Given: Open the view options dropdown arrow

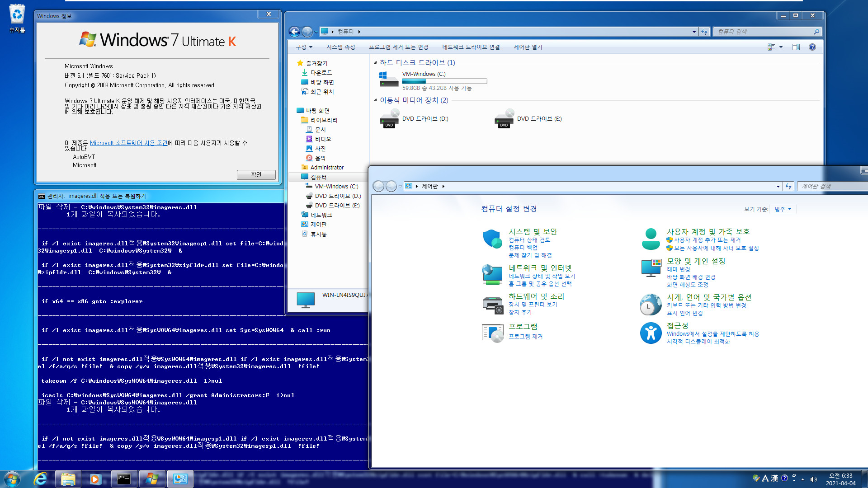Looking at the screenshot, I should coord(781,47).
